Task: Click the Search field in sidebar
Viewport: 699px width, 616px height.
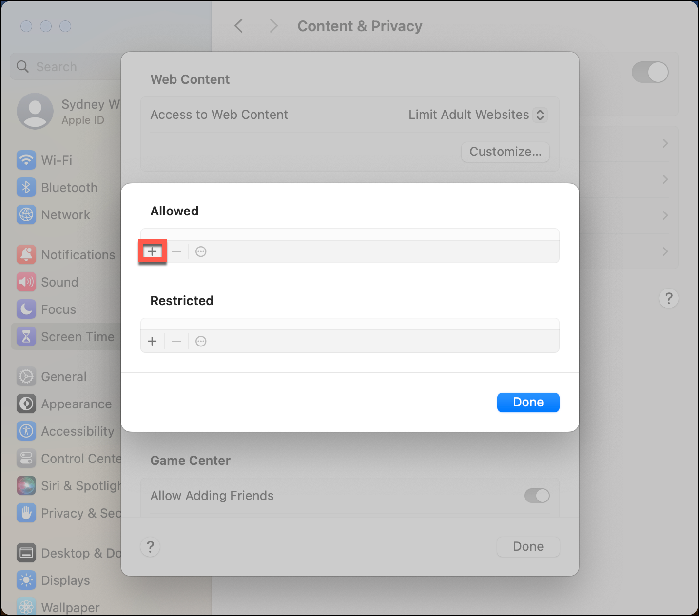Action: [66, 66]
